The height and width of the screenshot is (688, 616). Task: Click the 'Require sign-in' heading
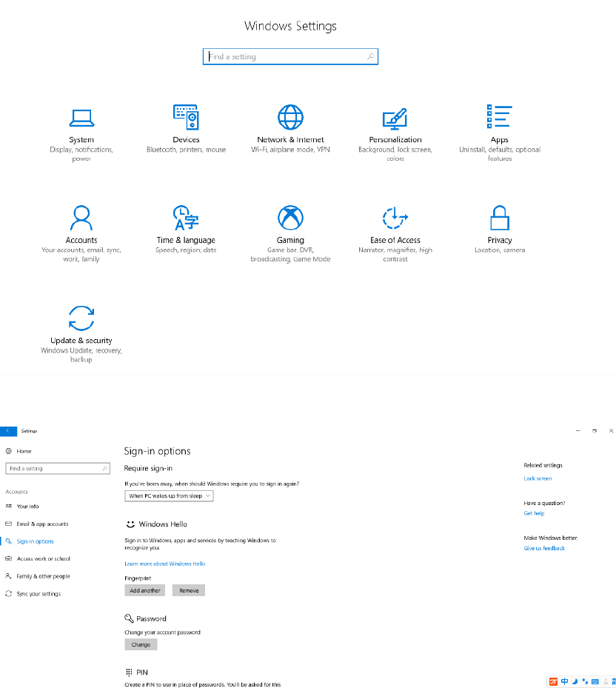(148, 468)
